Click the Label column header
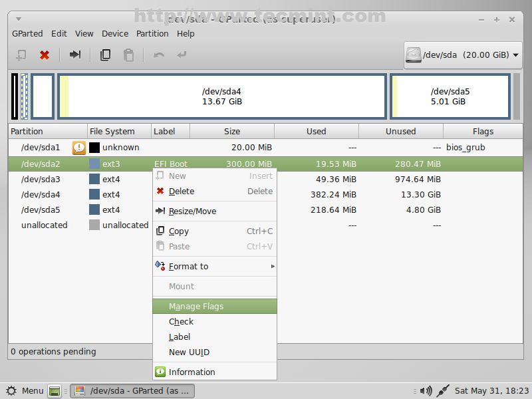This screenshot has width=532, height=399. click(170, 131)
